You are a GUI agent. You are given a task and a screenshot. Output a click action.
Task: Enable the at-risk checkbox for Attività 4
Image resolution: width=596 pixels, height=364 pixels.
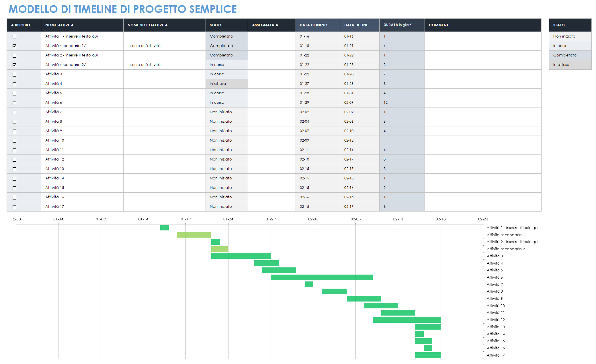click(15, 84)
